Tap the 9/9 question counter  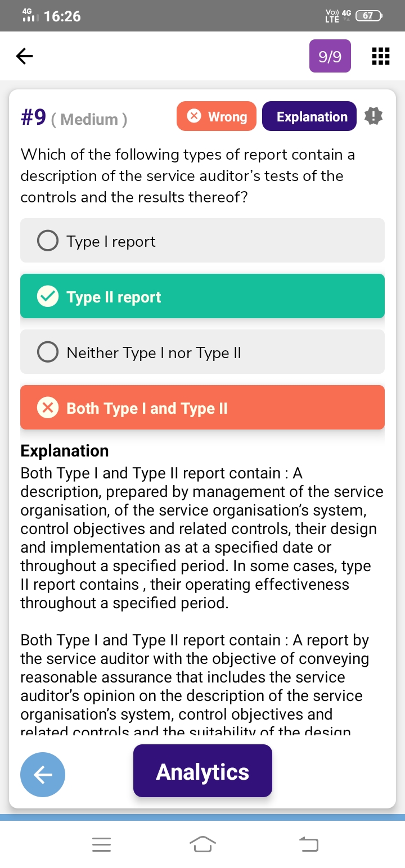click(x=330, y=56)
